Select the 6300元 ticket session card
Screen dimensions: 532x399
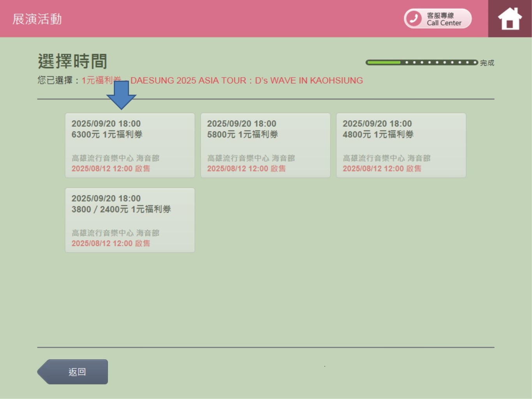point(130,145)
